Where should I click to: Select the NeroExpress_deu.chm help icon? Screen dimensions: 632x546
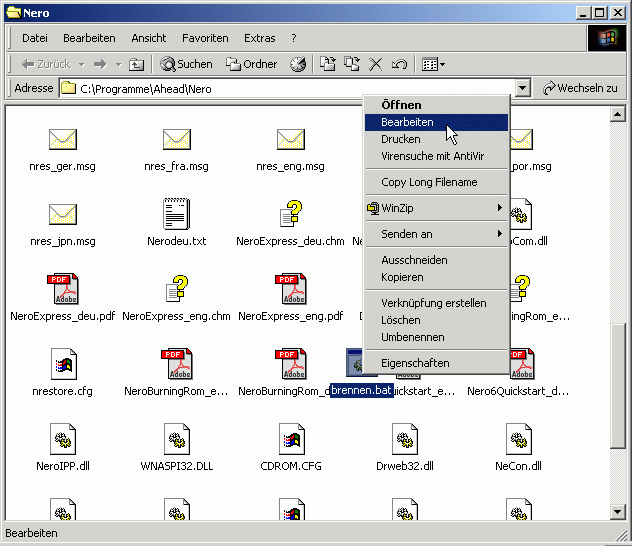(291, 214)
